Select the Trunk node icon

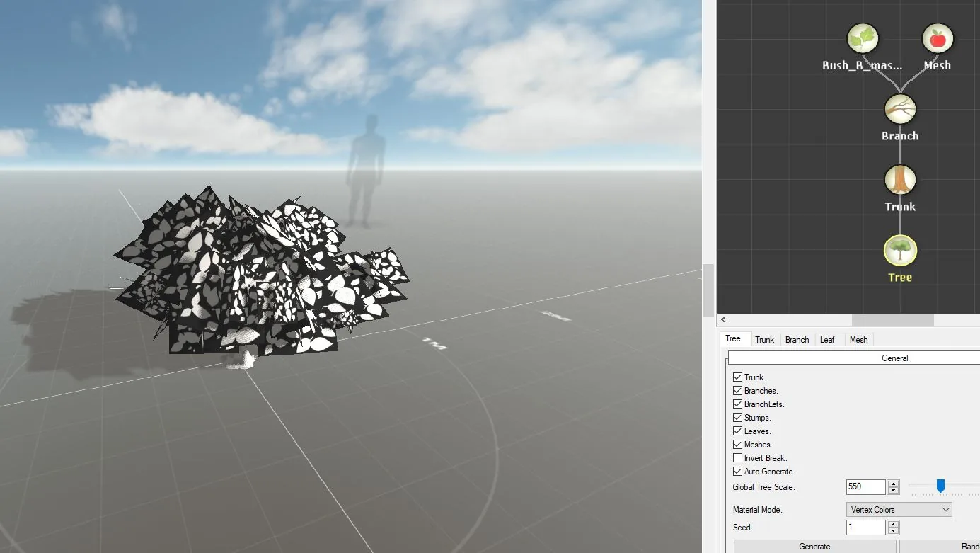(x=900, y=180)
